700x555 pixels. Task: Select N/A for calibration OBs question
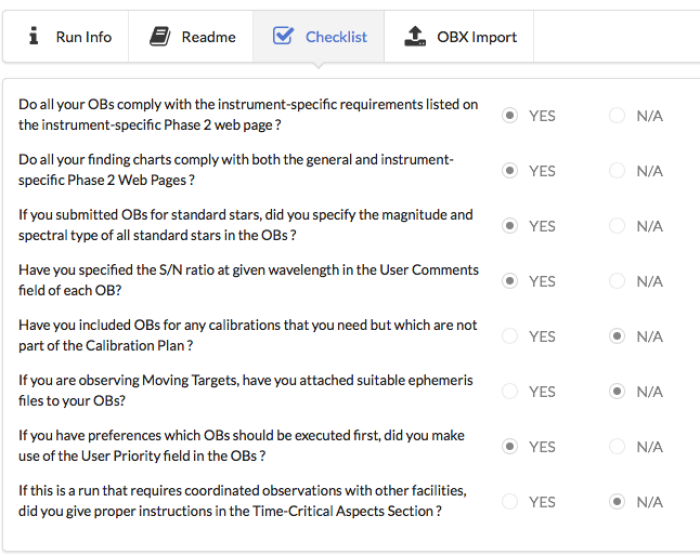[617, 336]
